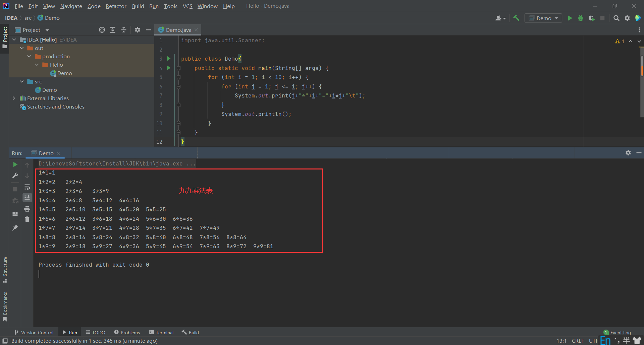Screen dimensions: 644x345
Task: Select opened file locate target icon
Action: [102, 30]
